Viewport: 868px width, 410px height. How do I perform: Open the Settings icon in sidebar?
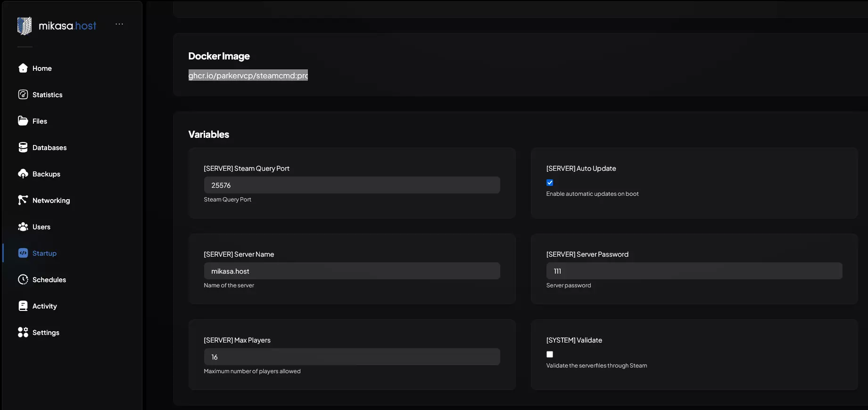coord(23,333)
